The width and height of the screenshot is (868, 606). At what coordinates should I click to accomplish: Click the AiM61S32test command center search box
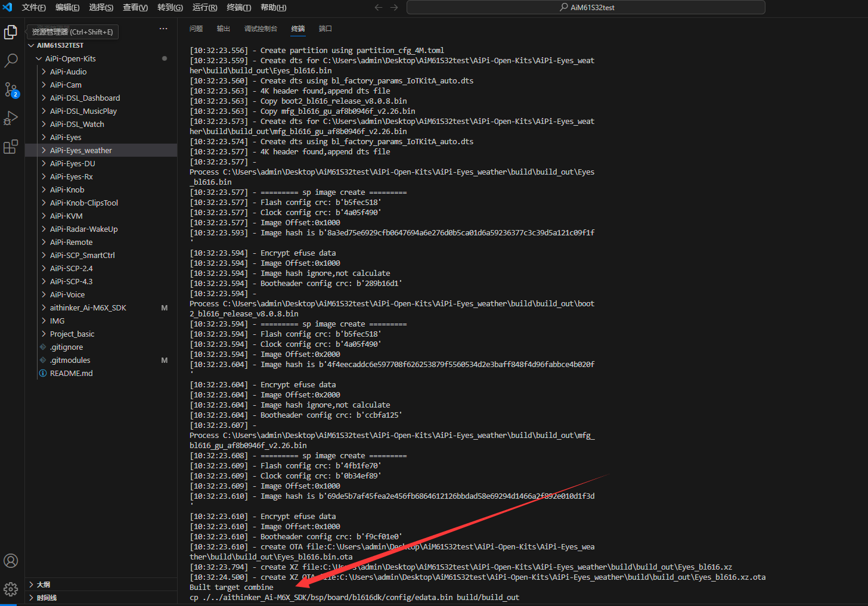click(x=585, y=7)
